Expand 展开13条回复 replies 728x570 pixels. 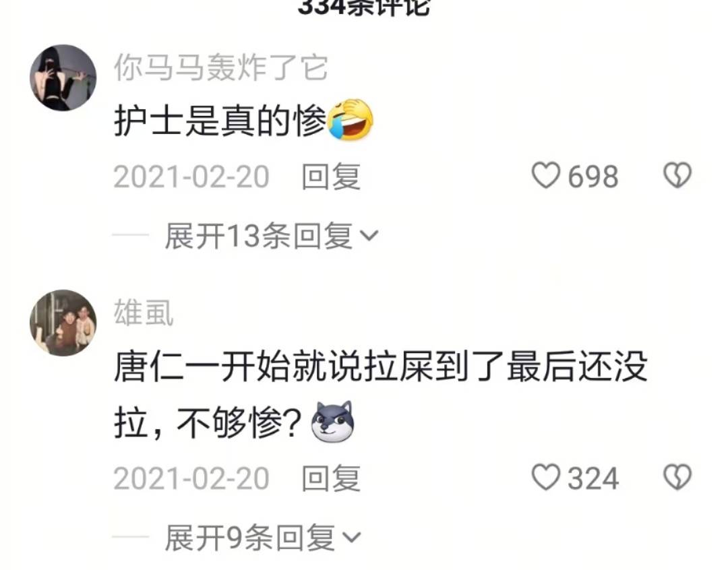point(272,236)
